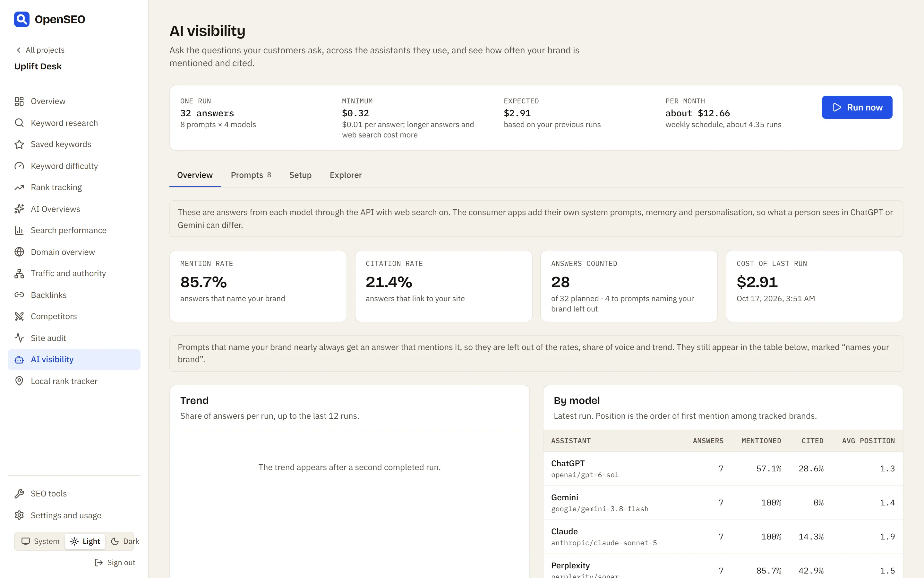Click the Gemini model name
This screenshot has width=924, height=578.
[x=564, y=497]
